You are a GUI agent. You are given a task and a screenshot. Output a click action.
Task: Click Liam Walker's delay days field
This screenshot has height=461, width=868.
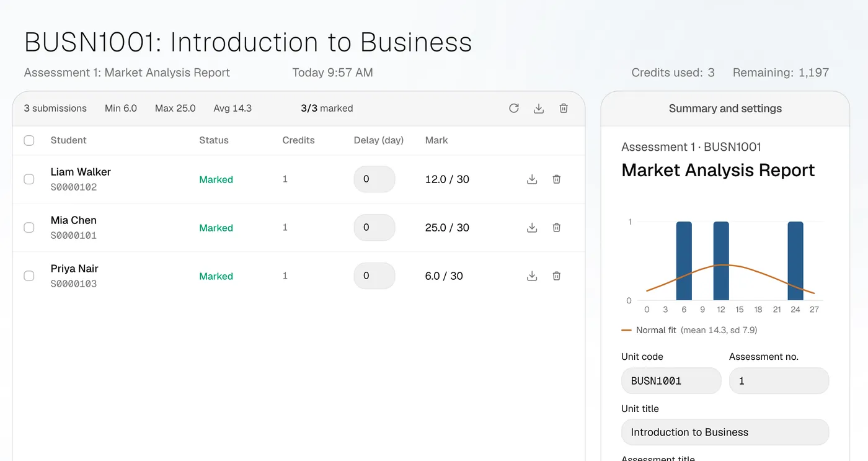pyautogui.click(x=374, y=179)
